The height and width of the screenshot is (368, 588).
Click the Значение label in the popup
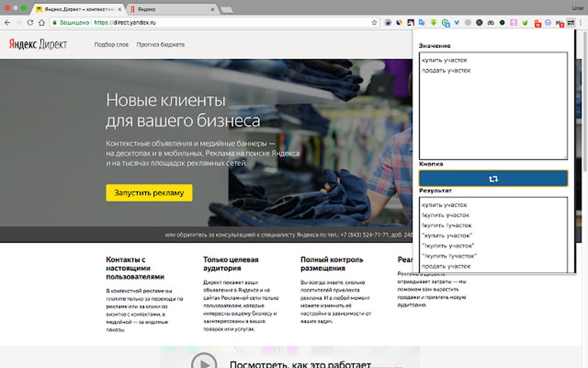[435, 46]
